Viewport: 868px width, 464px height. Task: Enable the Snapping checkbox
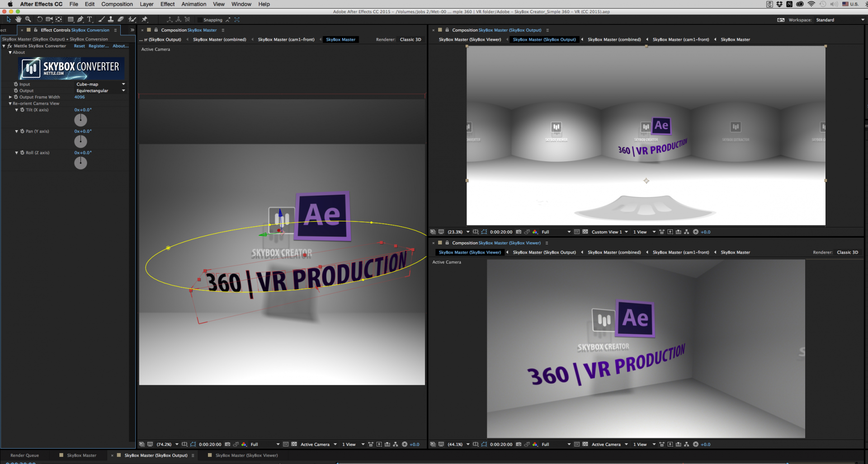click(200, 20)
